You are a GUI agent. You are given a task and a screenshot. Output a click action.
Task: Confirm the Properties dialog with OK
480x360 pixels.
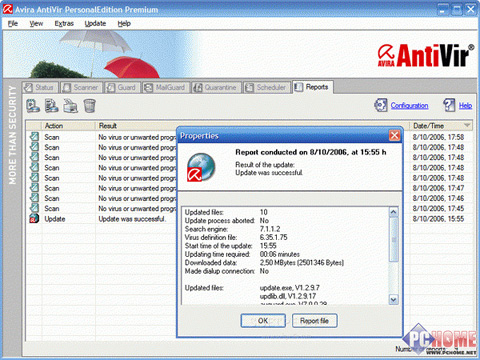(263, 321)
